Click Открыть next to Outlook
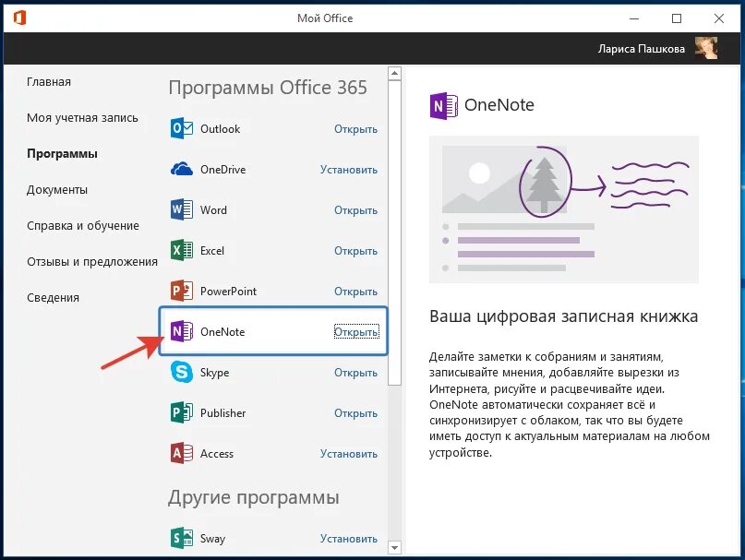 355,129
